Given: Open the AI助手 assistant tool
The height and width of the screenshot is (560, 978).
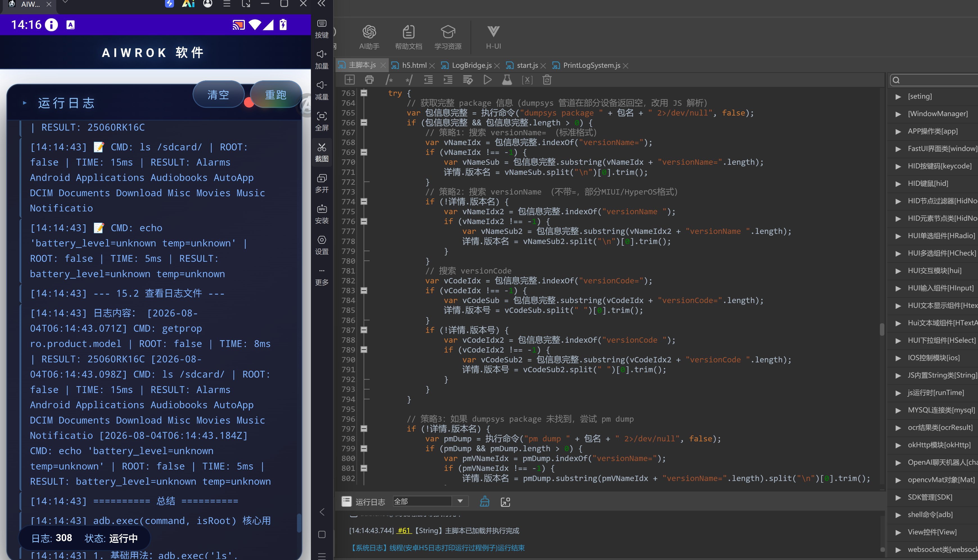Looking at the screenshot, I should (x=369, y=37).
